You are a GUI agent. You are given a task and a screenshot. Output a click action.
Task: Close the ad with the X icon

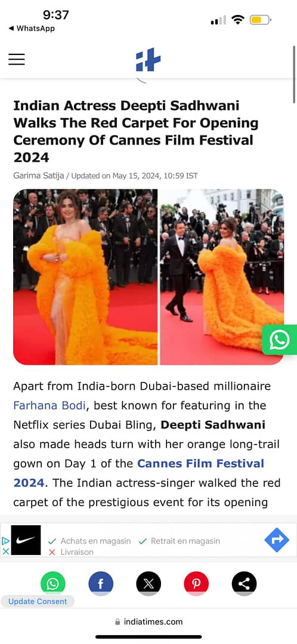pos(5,551)
